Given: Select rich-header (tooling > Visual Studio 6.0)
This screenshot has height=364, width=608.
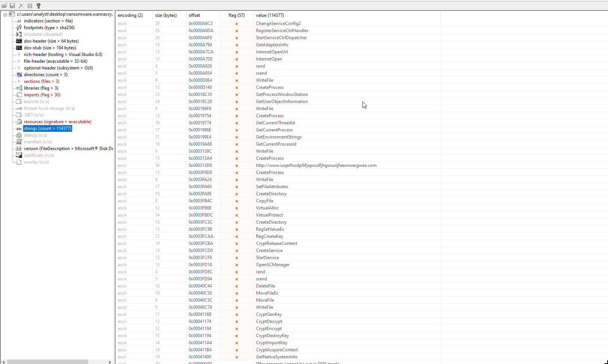Looking at the screenshot, I should coord(63,55).
